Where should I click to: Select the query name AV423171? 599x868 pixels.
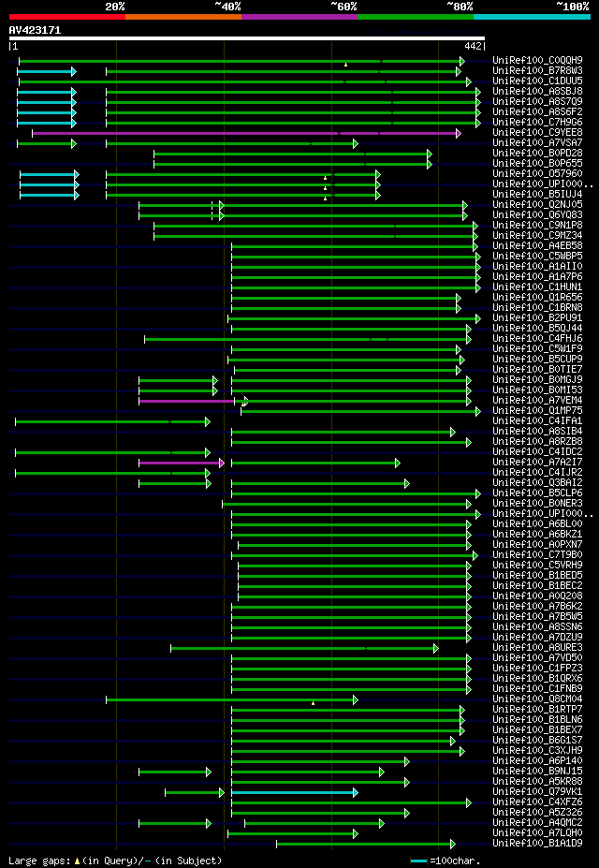35,31
